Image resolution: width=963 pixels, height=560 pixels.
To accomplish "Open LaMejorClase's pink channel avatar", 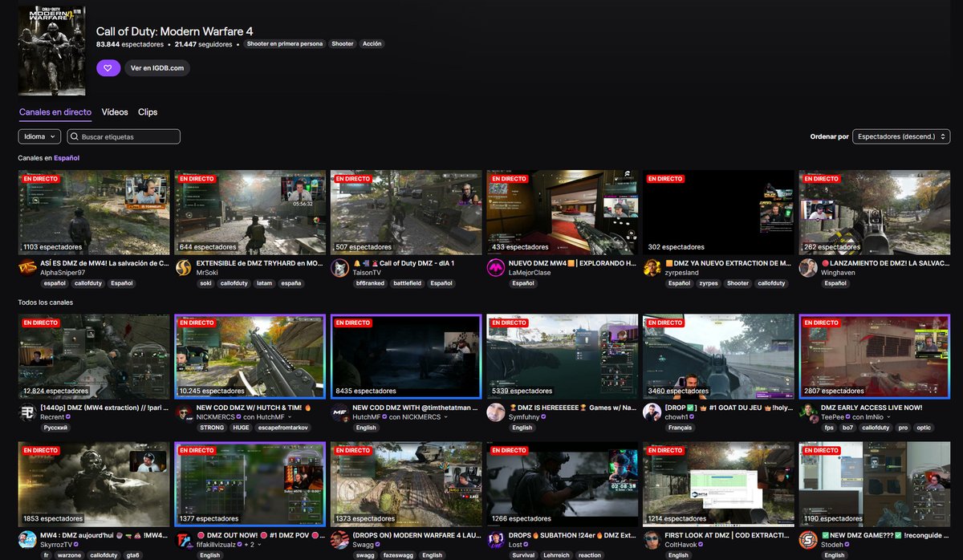I will [x=496, y=268].
